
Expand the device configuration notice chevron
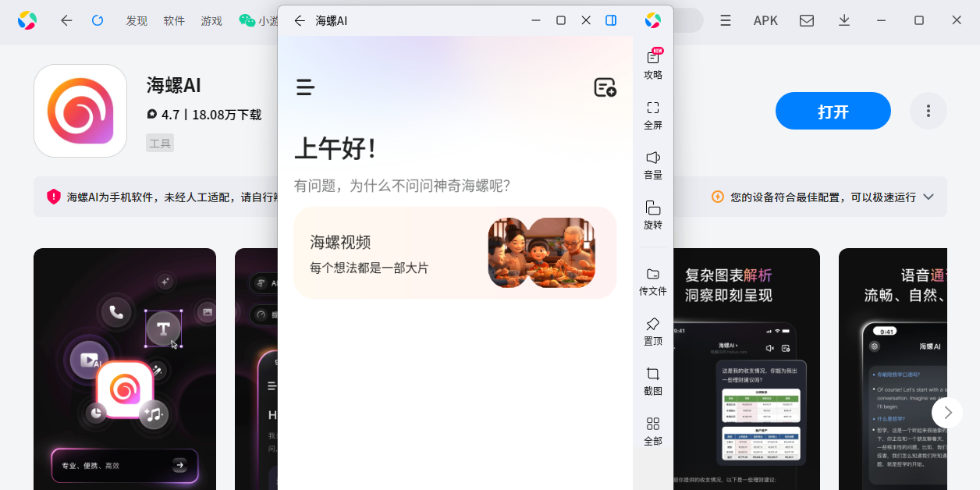[929, 197]
